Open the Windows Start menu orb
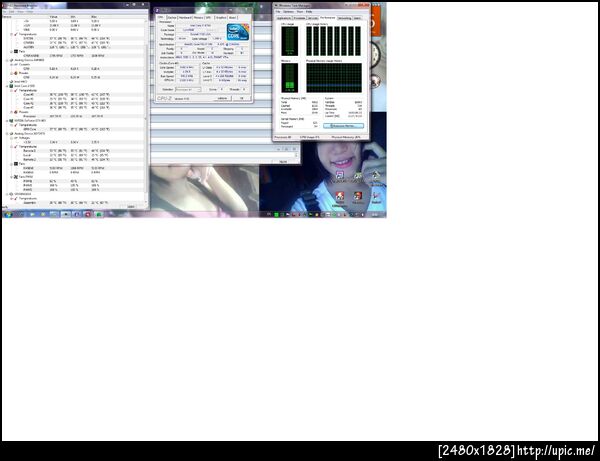The height and width of the screenshot is (461, 600). point(8,215)
